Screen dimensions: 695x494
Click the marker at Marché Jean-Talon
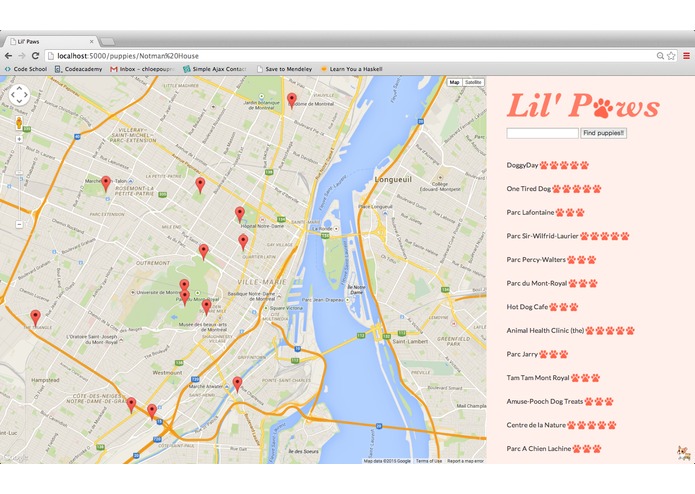105,183
